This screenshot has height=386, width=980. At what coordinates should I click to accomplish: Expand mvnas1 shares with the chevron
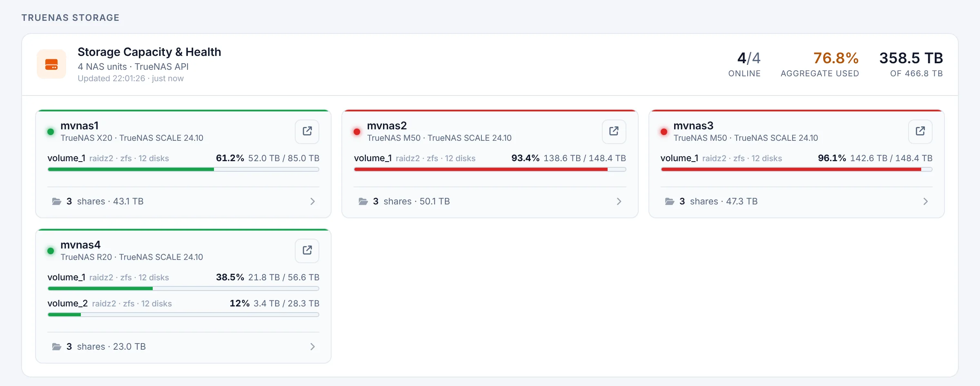pyautogui.click(x=312, y=201)
